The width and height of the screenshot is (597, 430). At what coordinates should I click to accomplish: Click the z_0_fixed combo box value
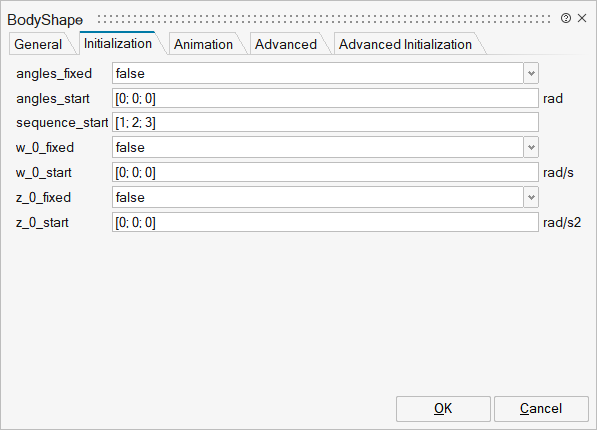point(318,197)
